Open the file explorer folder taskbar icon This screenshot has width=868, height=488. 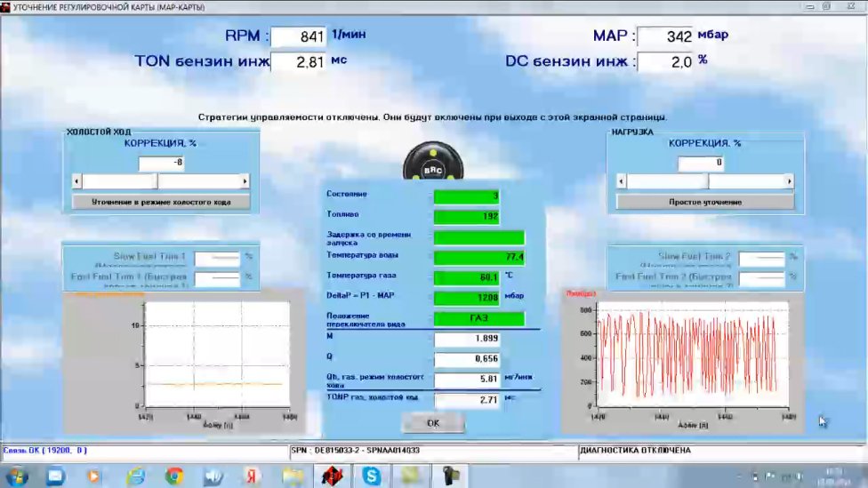click(293, 476)
